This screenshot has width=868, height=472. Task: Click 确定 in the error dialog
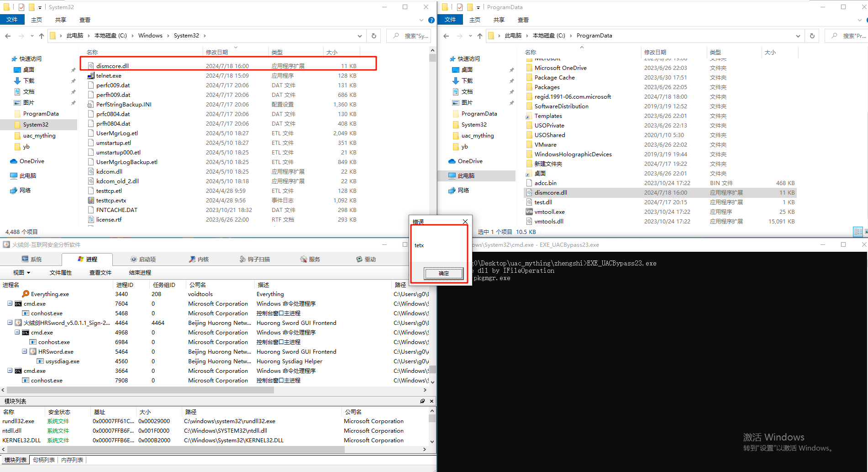click(443, 273)
